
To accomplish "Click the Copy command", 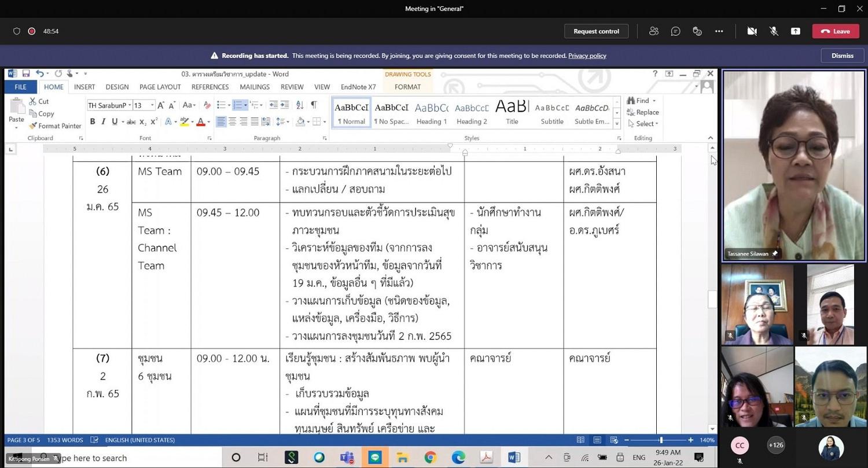I will click(42, 114).
